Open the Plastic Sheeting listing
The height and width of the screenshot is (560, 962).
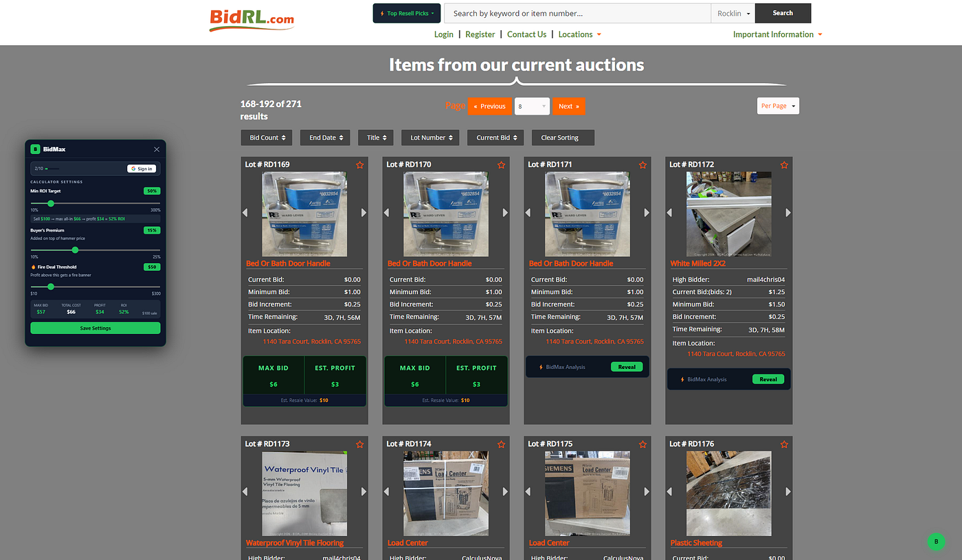tap(697, 543)
